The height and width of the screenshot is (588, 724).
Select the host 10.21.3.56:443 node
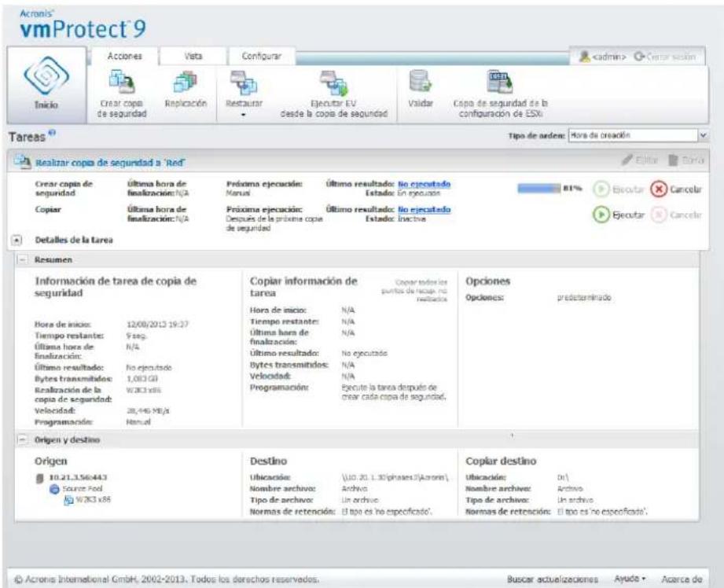click(78, 477)
